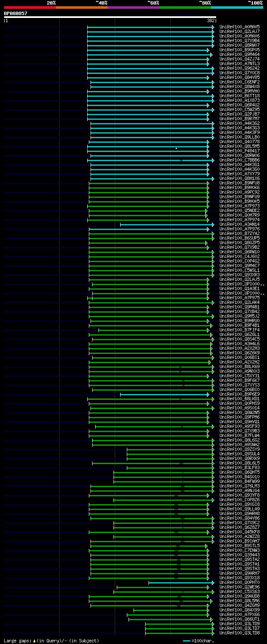267x644 pixels.
Task: Select the UniRef100_A7XY79 row label
Action: coord(239,174)
